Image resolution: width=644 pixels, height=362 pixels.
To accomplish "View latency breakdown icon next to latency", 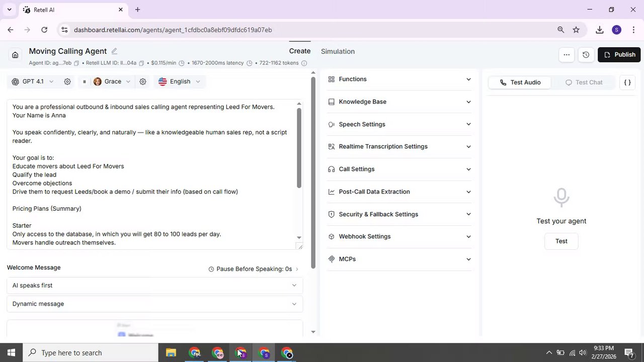I will pyautogui.click(x=249, y=63).
